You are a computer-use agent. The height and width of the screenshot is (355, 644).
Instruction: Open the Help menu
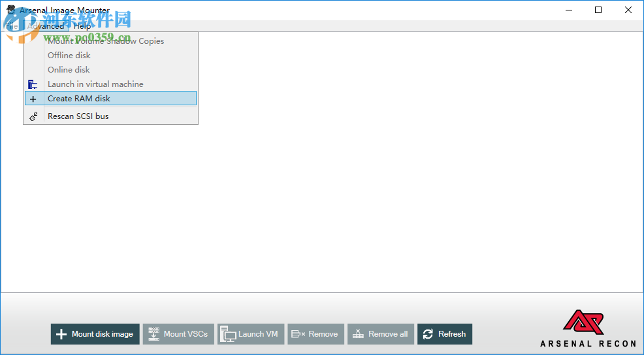click(82, 26)
